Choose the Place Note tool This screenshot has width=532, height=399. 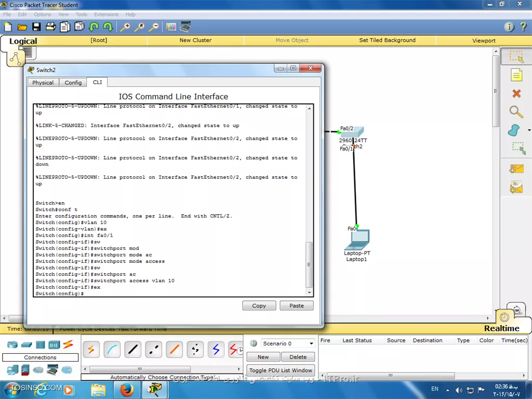[516, 75]
